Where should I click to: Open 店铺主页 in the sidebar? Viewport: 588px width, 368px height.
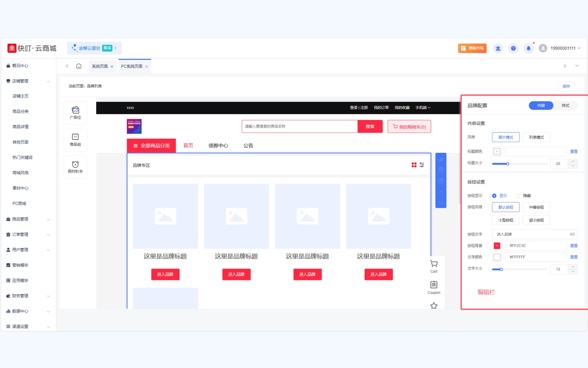[x=20, y=96]
